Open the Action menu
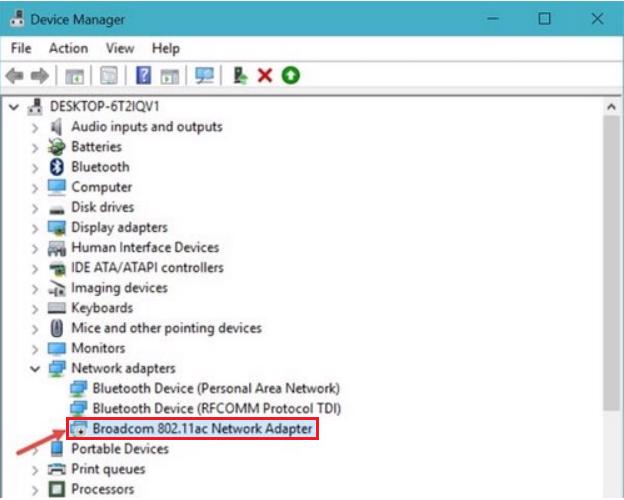 tap(68, 49)
